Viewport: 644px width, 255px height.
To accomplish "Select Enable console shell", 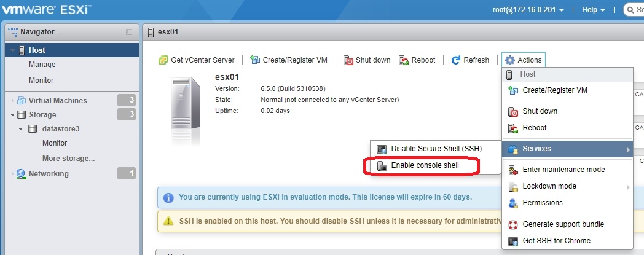I will coord(425,165).
